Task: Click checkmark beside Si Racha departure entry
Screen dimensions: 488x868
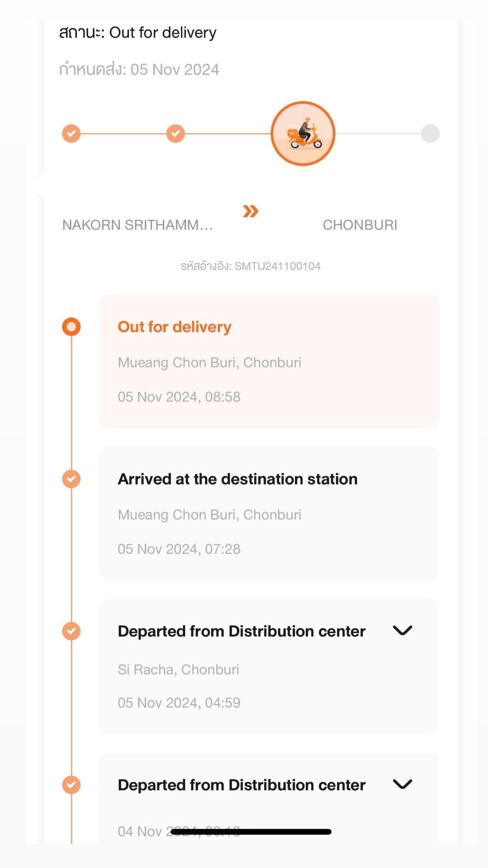Action: [71, 631]
